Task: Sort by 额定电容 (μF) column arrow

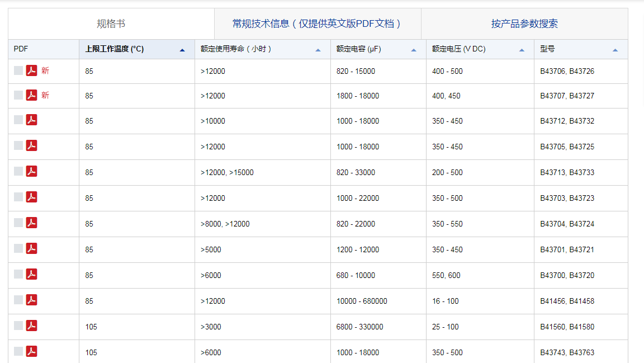Action: point(414,50)
